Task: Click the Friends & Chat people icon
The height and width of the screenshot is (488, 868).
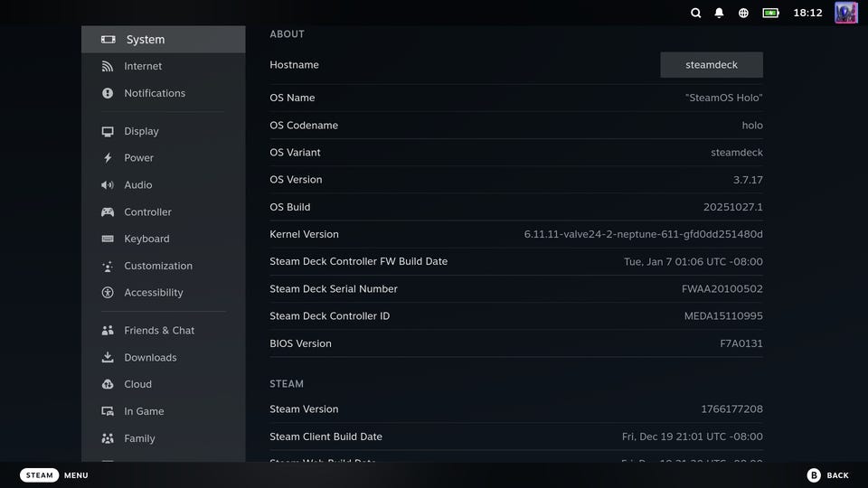Action: 108,331
